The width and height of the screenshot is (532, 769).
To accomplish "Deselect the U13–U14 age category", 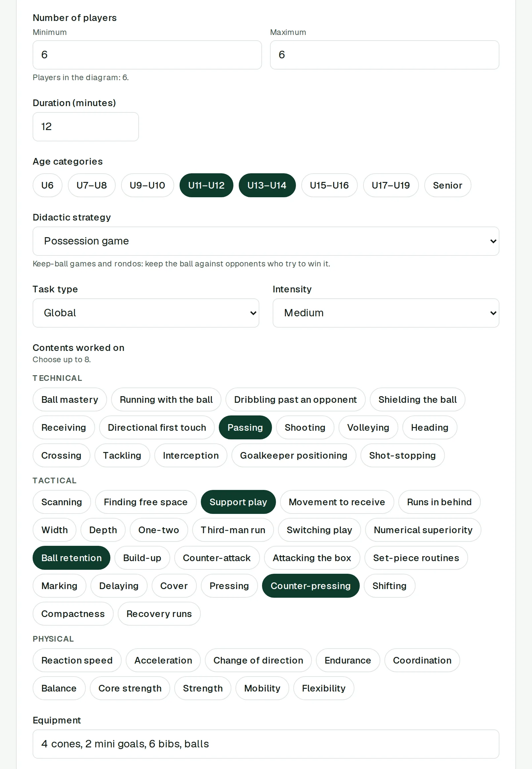I will pyautogui.click(x=267, y=185).
